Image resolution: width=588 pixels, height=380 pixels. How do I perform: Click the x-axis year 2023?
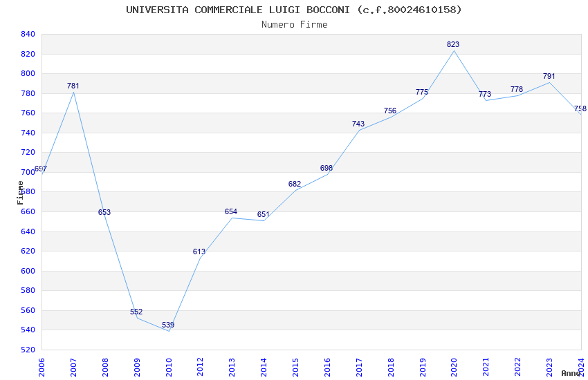point(549,367)
